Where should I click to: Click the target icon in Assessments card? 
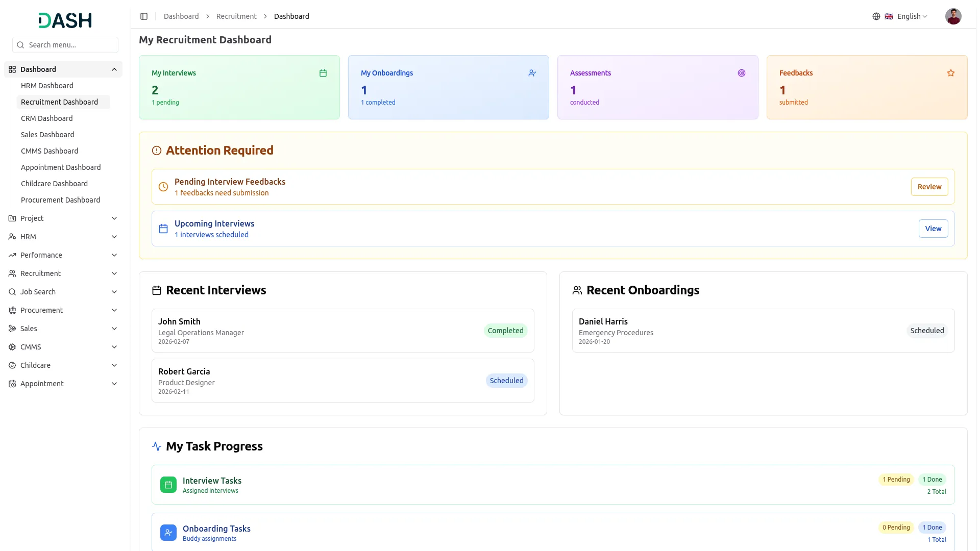click(741, 73)
